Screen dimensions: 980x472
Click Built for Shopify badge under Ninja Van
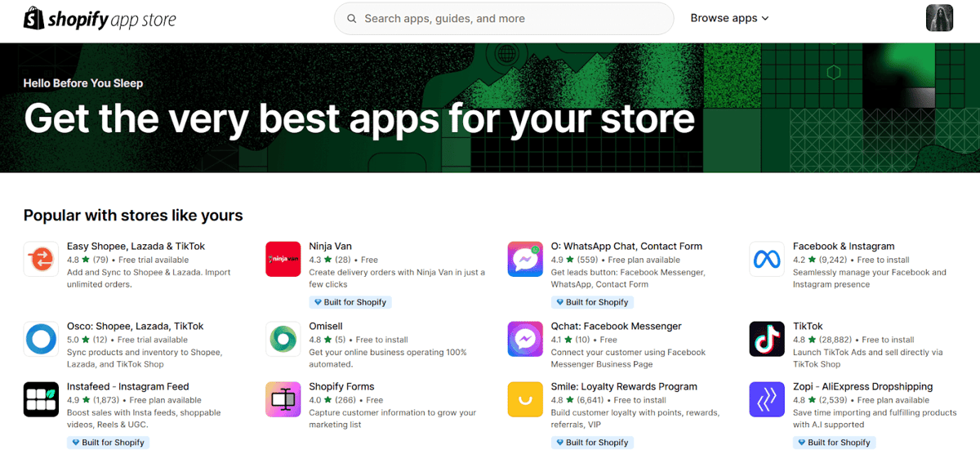click(350, 302)
